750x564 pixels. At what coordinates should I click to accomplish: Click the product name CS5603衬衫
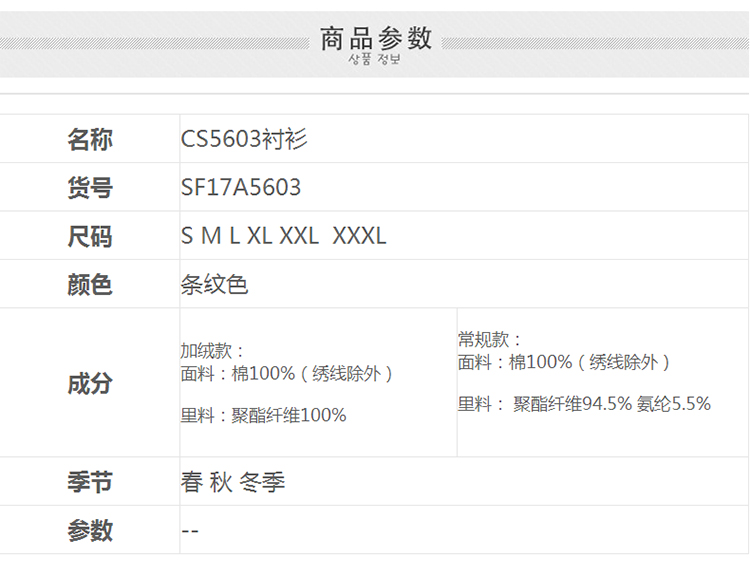[x=244, y=140]
